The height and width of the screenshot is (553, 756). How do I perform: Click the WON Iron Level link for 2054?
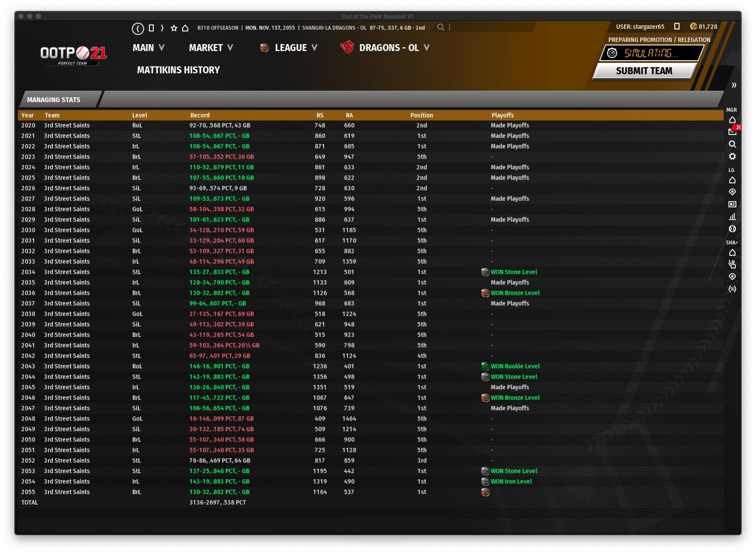pos(511,481)
